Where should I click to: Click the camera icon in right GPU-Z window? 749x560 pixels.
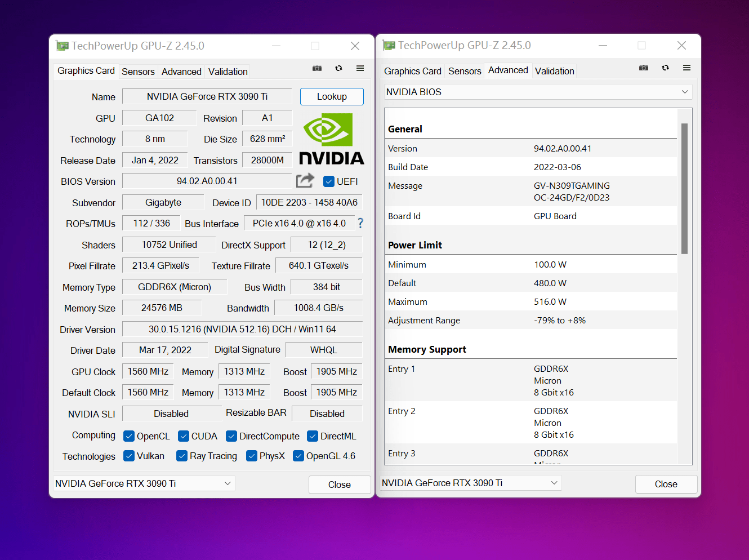644,68
